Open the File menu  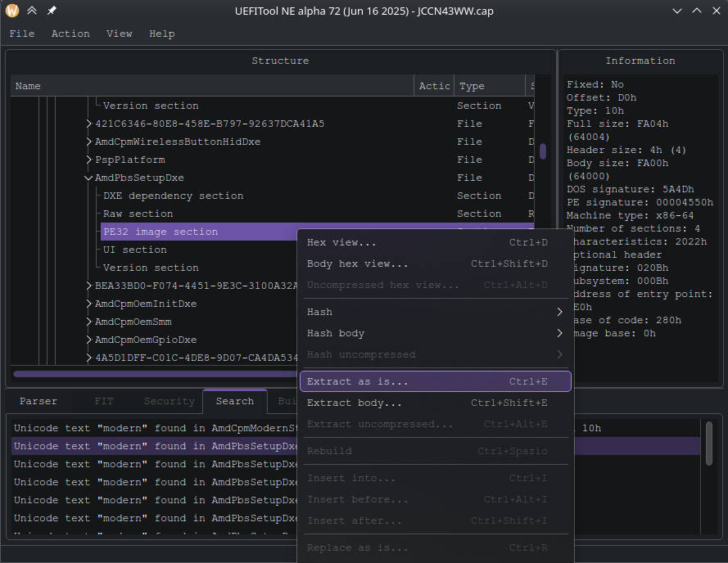pos(22,34)
